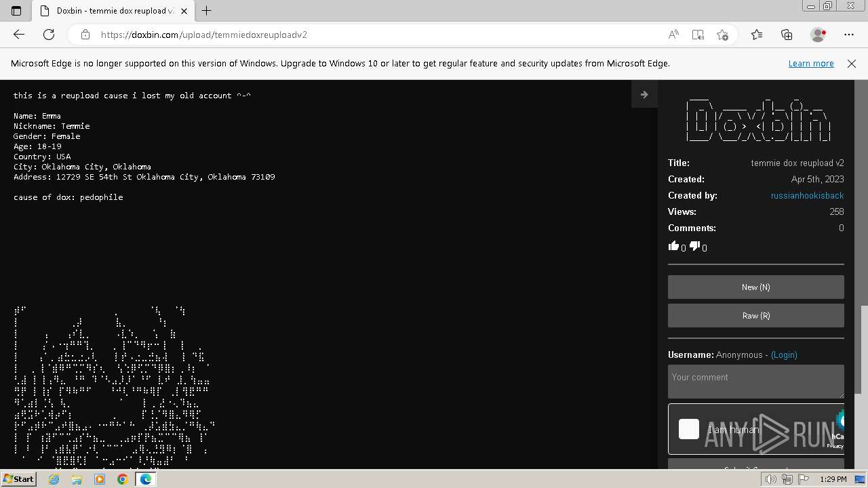Collapse the sidebar with the arrow button

644,95
